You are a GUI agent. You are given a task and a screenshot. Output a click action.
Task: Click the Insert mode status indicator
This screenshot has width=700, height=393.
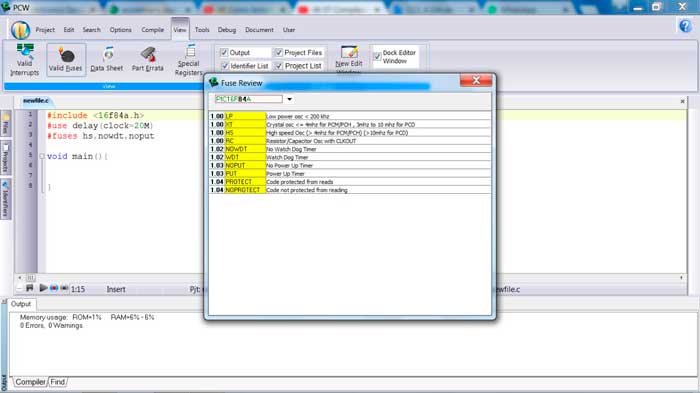click(116, 289)
